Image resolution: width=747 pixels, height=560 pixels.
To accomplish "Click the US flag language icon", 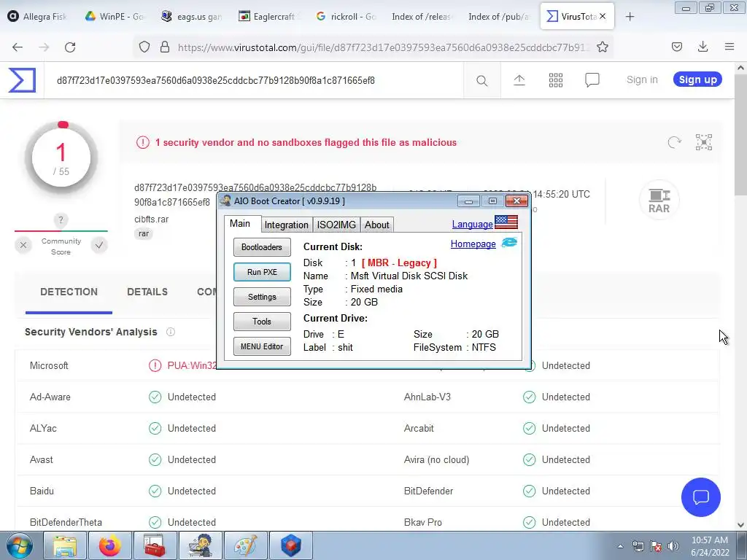I will pos(506,222).
